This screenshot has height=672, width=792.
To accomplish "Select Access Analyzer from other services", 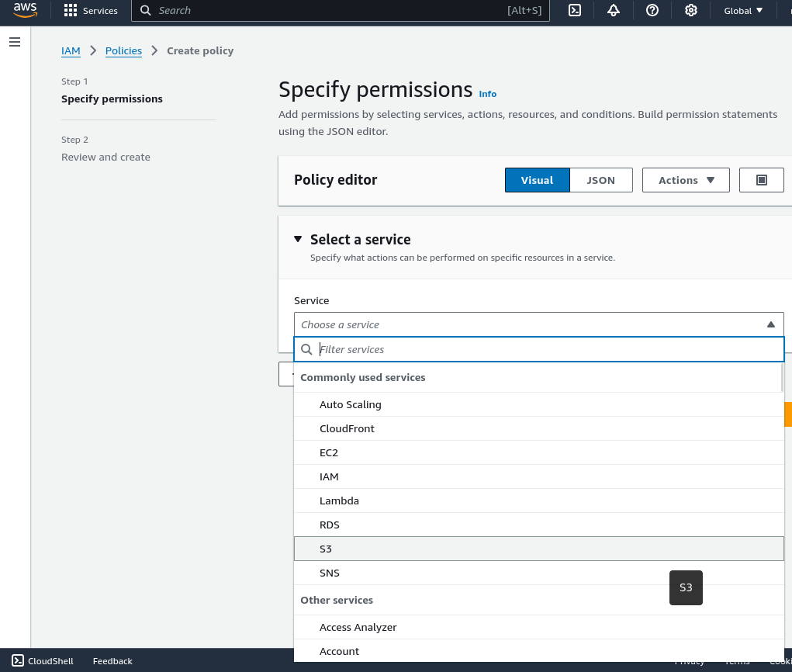I will click(x=358, y=627).
